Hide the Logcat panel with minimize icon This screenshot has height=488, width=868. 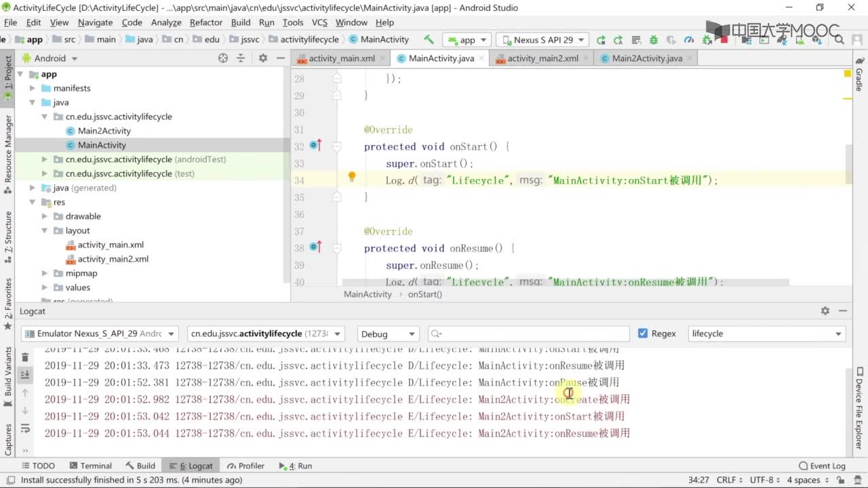click(x=843, y=310)
